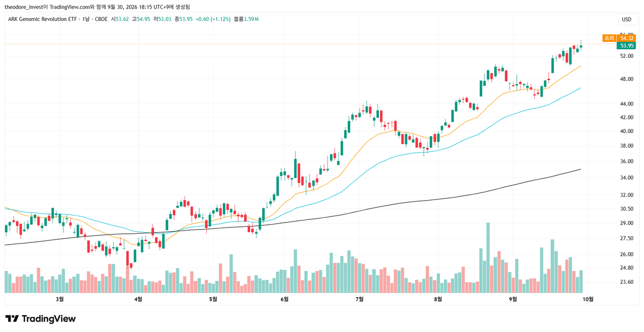Screen dimensions: 644x332
Task: Click the close value 종53.95 in the header
Action: (x=183, y=19)
